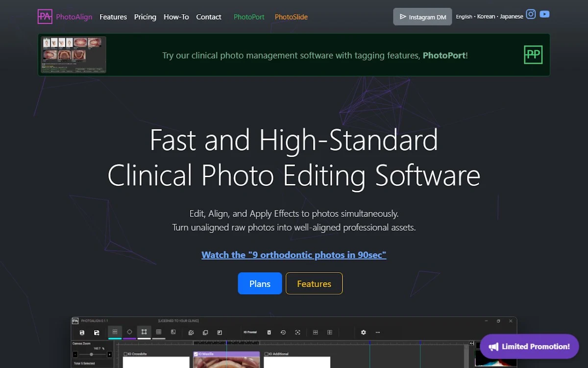Open the 9 orthodontic photos video link
Viewport: 588px width, 368px height.
294,255
